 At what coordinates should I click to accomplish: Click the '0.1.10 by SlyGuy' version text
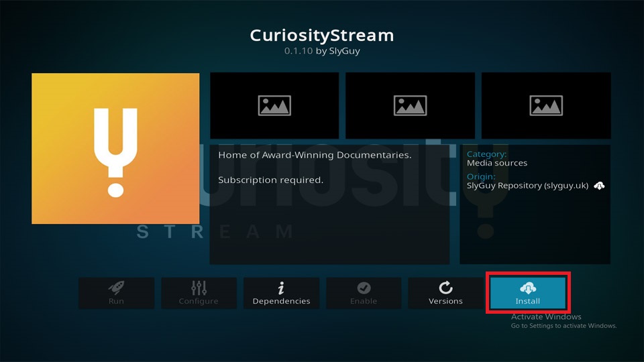[322, 51]
